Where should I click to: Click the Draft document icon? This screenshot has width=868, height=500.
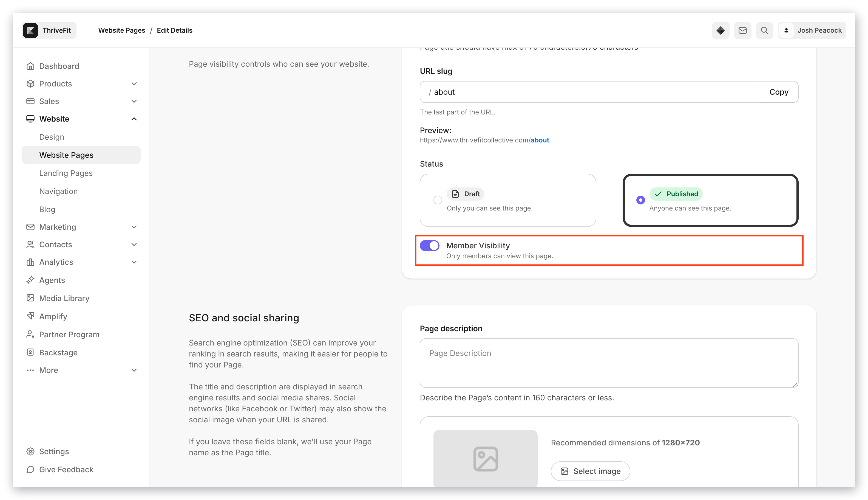455,194
